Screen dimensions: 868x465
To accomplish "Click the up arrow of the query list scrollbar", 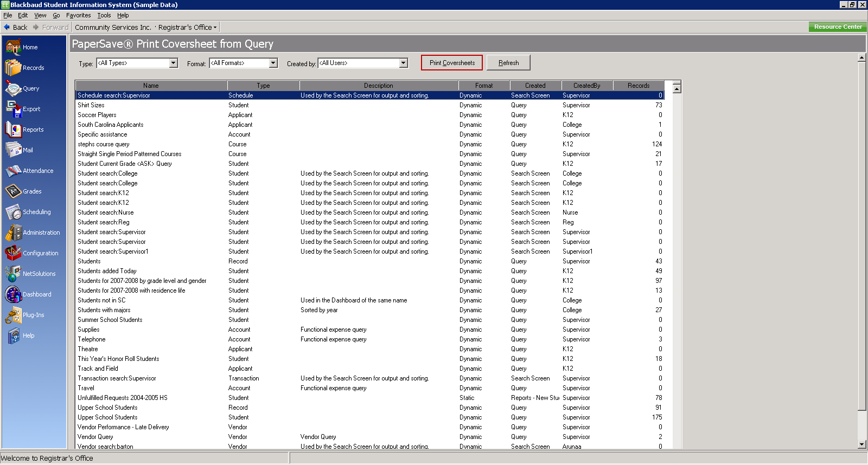I will pyautogui.click(x=676, y=88).
